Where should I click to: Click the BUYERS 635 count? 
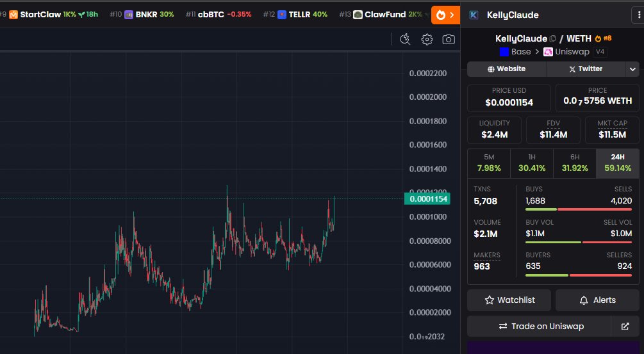click(x=533, y=266)
